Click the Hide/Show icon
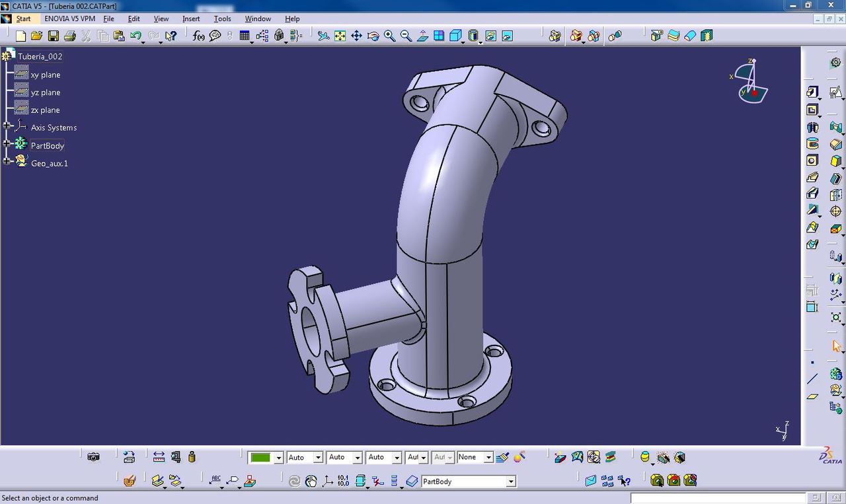The width and height of the screenshot is (846, 504). (x=490, y=36)
